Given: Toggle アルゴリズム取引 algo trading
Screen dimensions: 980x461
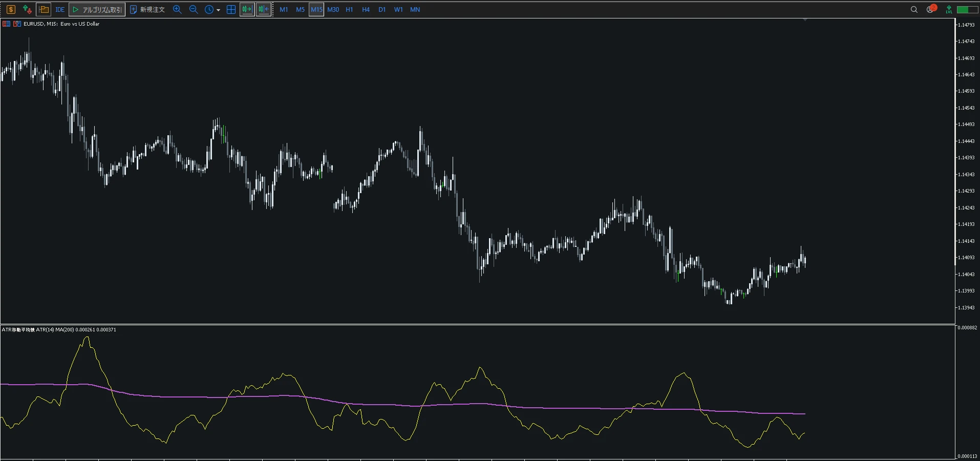Looking at the screenshot, I should [97, 9].
